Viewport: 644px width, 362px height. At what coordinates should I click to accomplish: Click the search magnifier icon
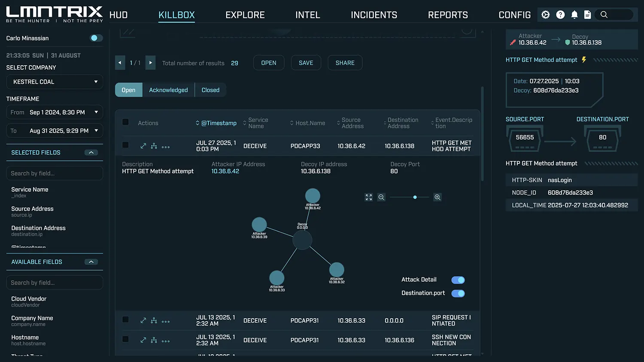click(604, 15)
